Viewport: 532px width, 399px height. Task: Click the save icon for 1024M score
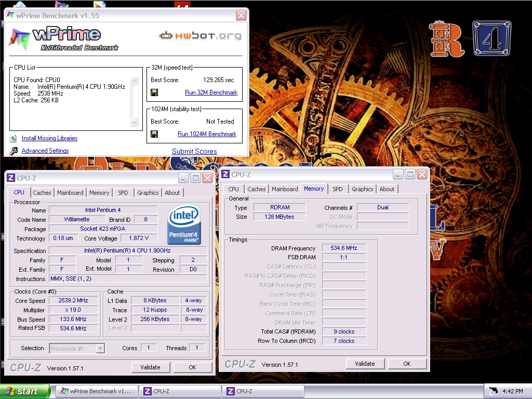click(154, 134)
